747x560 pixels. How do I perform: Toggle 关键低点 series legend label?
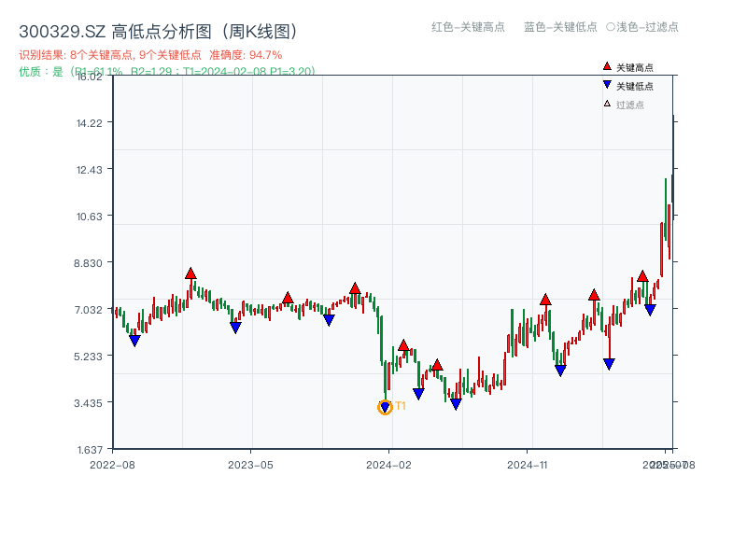(635, 86)
